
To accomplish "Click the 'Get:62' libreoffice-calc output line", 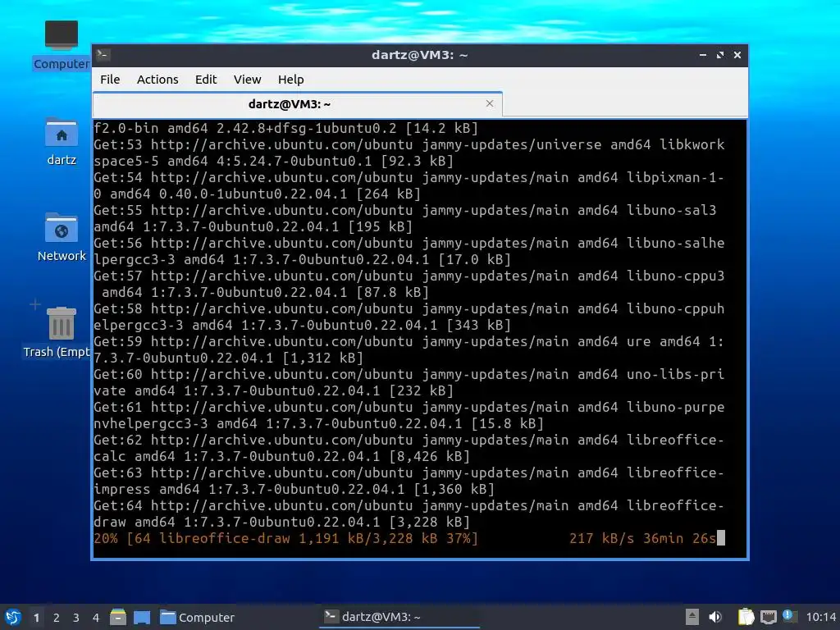I will 409,448.
